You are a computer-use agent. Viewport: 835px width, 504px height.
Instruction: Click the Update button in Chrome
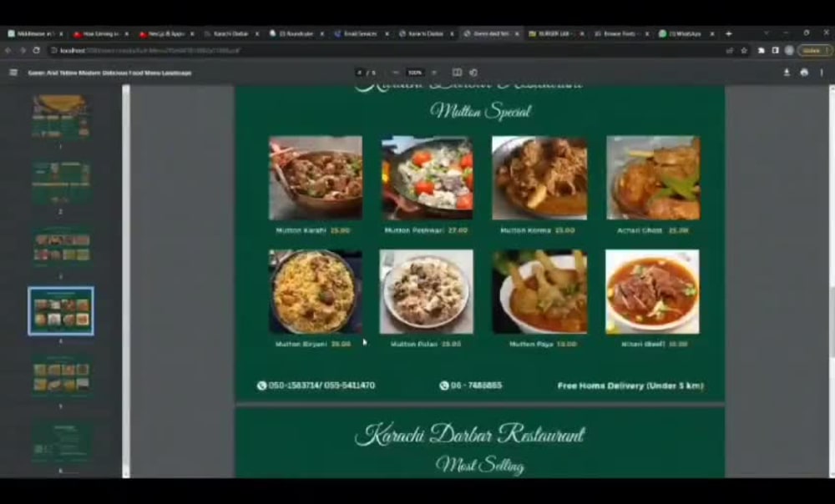pos(813,51)
